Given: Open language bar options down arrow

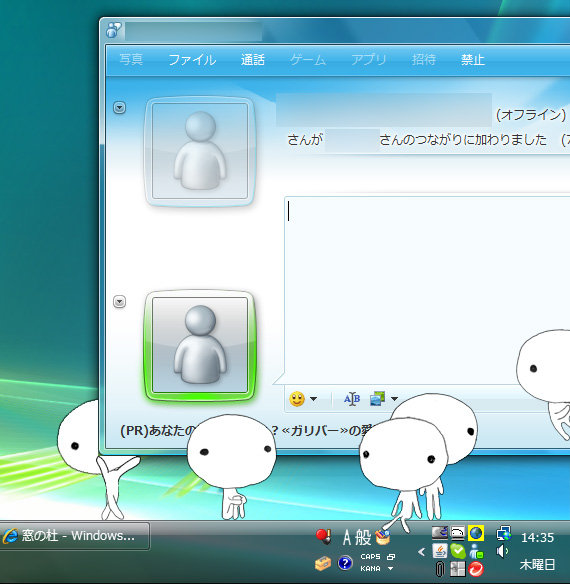Looking at the screenshot, I should (390, 568).
